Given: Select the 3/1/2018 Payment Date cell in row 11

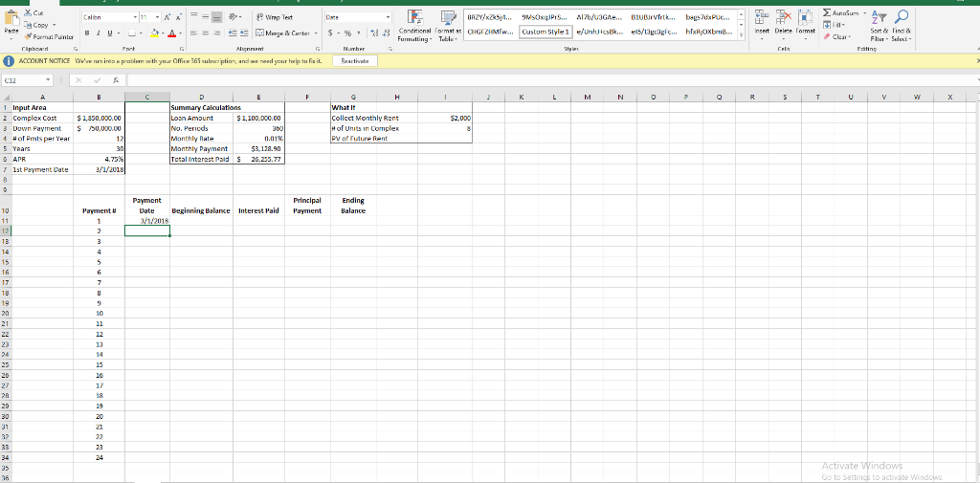Looking at the screenshot, I should click(x=146, y=221).
